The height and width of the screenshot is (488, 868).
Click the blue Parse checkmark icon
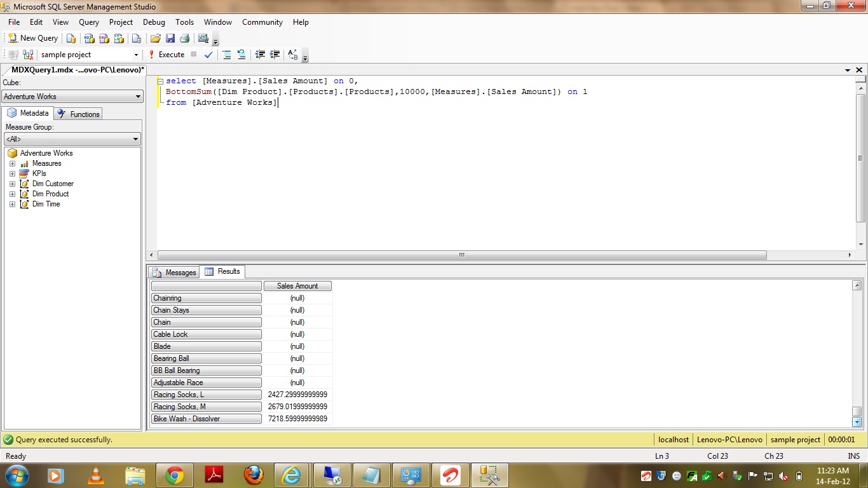tap(208, 55)
